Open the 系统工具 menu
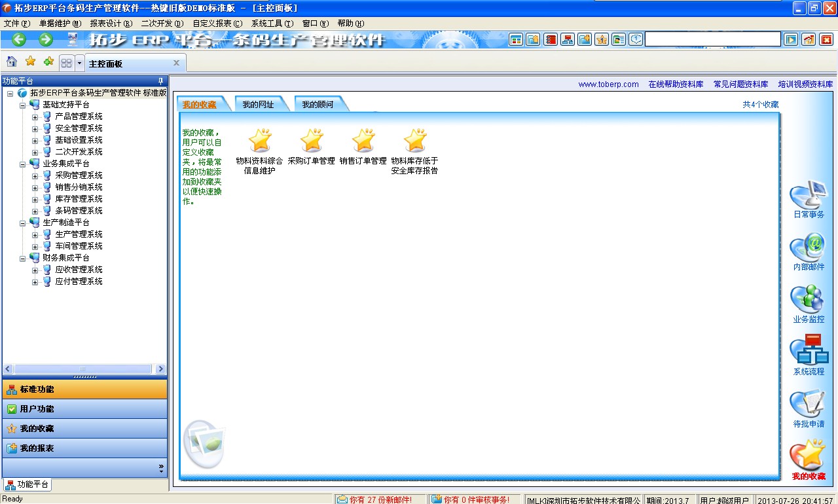 (x=270, y=23)
